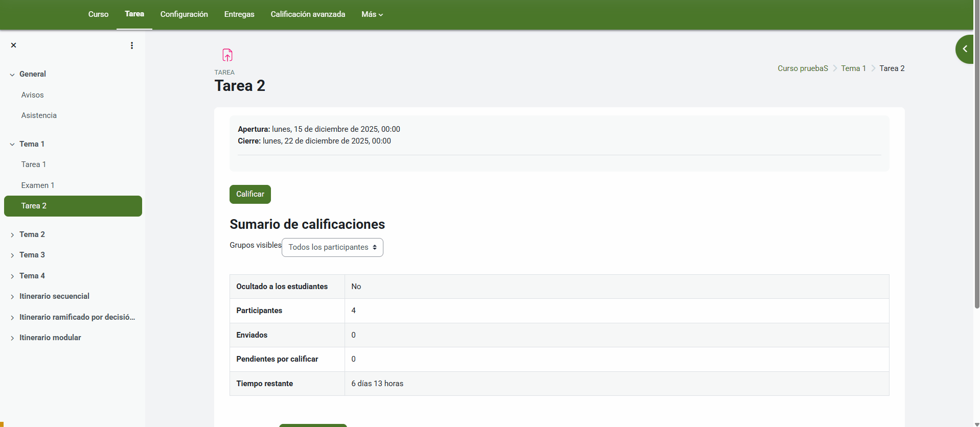This screenshot has height=427, width=980.
Task: Click the Itinerario modular title
Action: [50, 338]
